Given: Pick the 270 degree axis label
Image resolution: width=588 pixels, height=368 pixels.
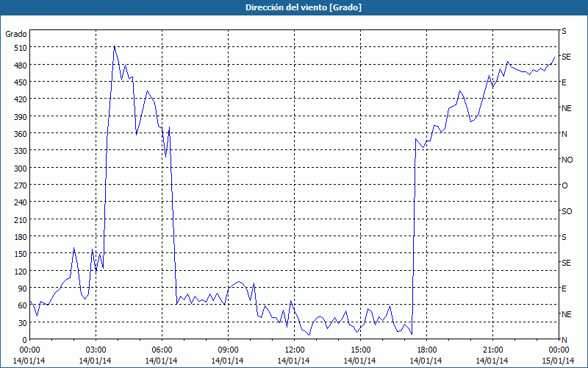Looking at the screenshot, I should point(21,185).
